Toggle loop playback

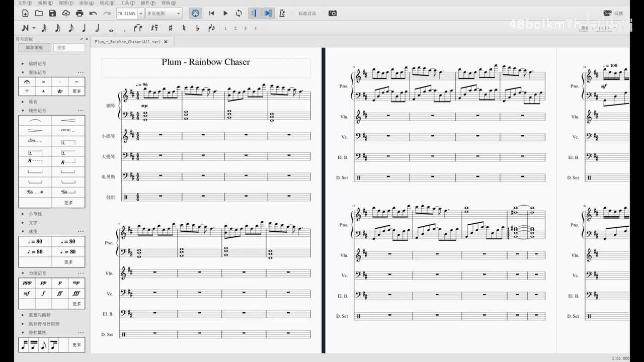pyautogui.click(x=238, y=13)
